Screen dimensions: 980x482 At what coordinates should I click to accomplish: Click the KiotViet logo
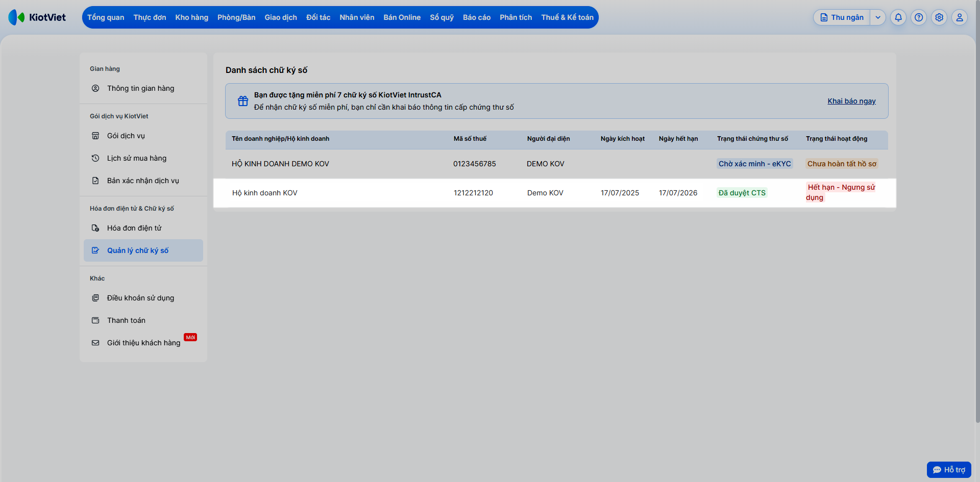37,17
